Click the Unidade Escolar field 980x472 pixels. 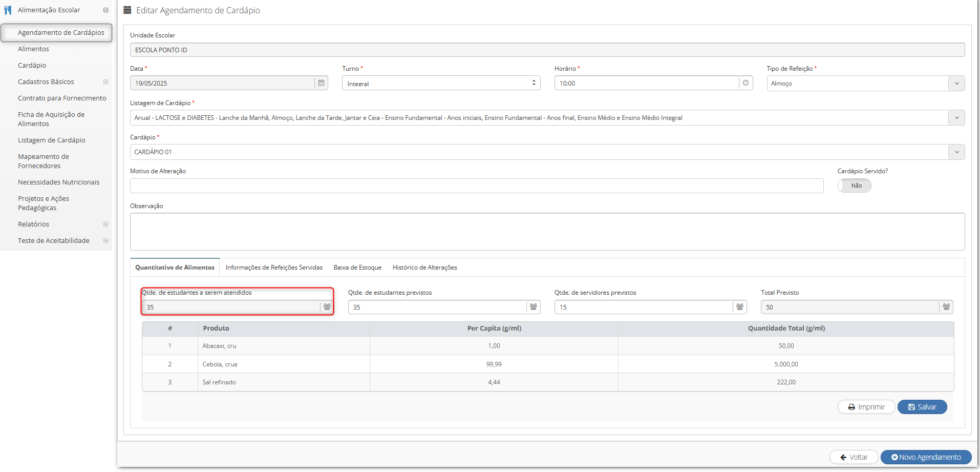pyautogui.click(x=547, y=50)
